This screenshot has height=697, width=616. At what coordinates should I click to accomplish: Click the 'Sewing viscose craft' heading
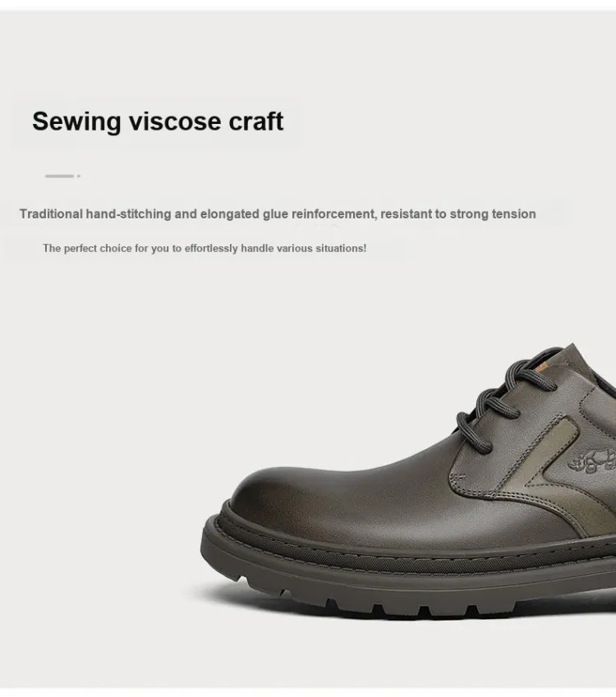point(158,122)
